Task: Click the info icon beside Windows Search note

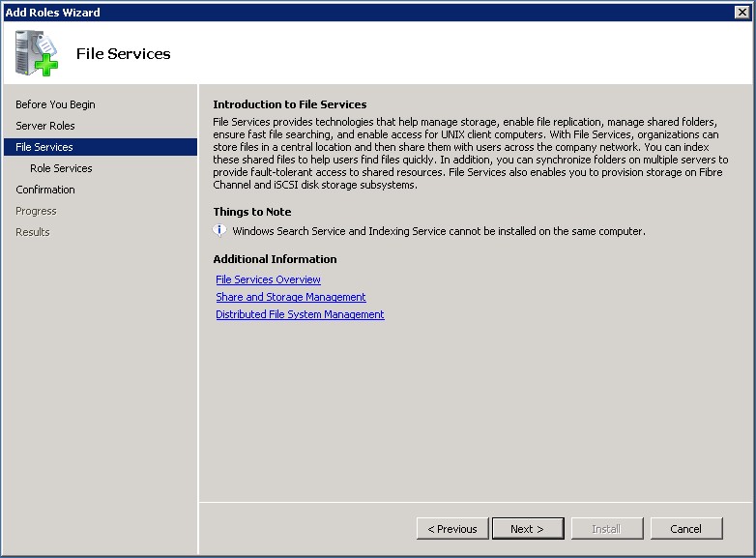Action: point(220,231)
